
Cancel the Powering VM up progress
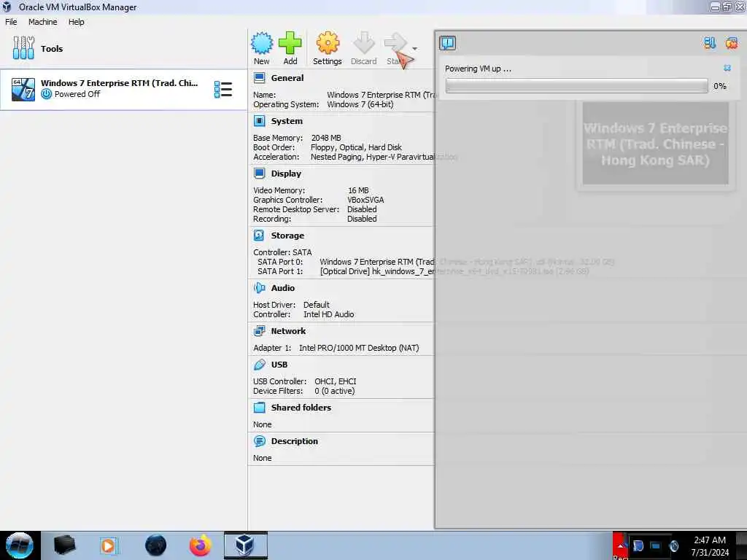[x=727, y=68]
